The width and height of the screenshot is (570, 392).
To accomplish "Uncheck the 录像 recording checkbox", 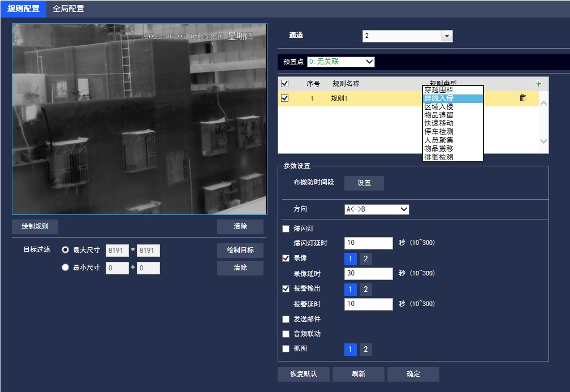I will (287, 258).
